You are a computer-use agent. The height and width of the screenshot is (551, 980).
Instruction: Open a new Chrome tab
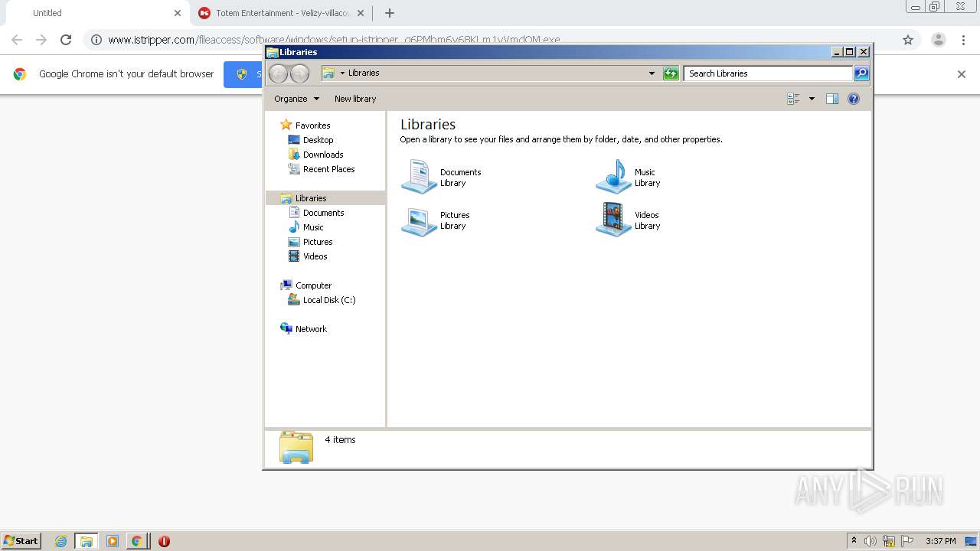pos(390,13)
